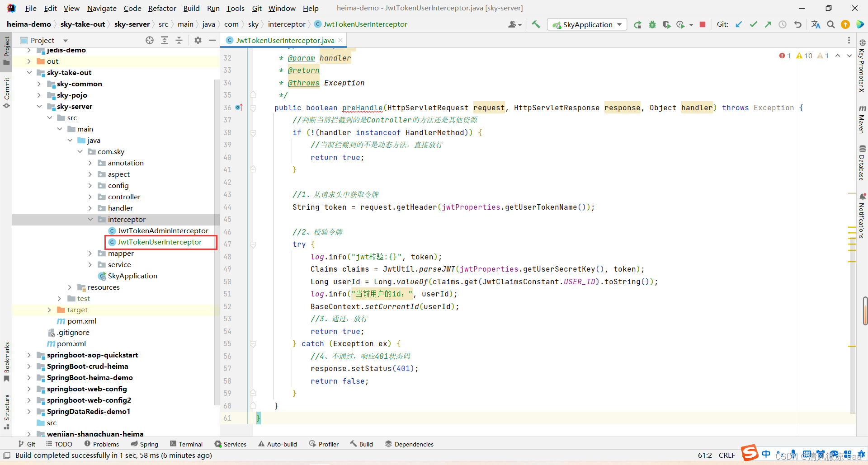Click the override gutter icon on line 36

239,108
